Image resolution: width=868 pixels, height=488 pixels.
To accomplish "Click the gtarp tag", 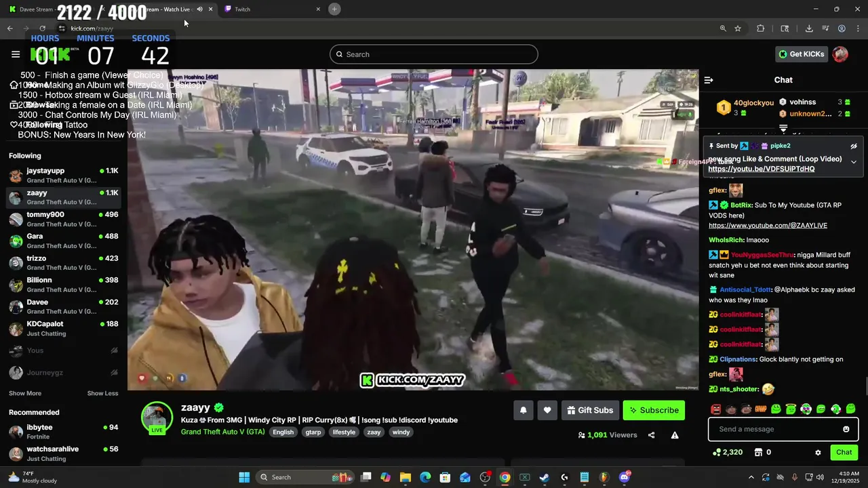I will (x=313, y=432).
